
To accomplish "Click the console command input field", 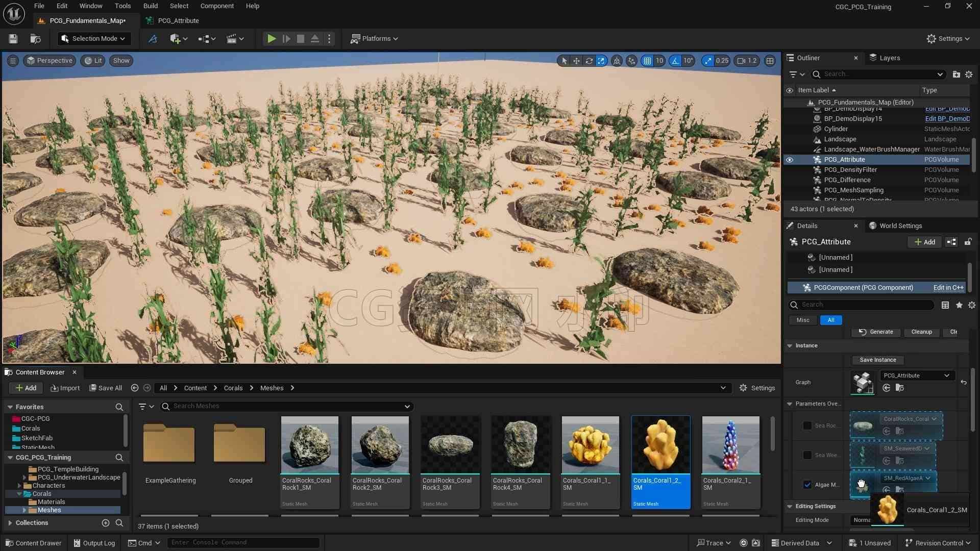I will coord(244,543).
